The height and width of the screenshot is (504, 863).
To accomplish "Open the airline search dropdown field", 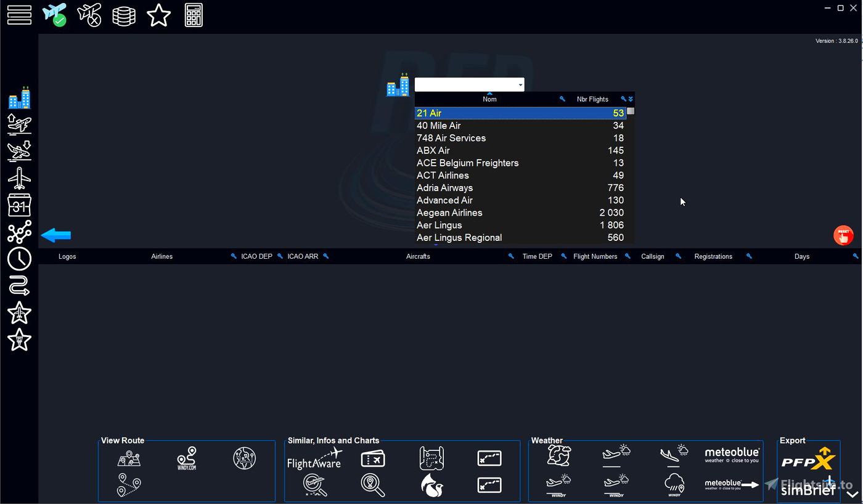I will (470, 84).
